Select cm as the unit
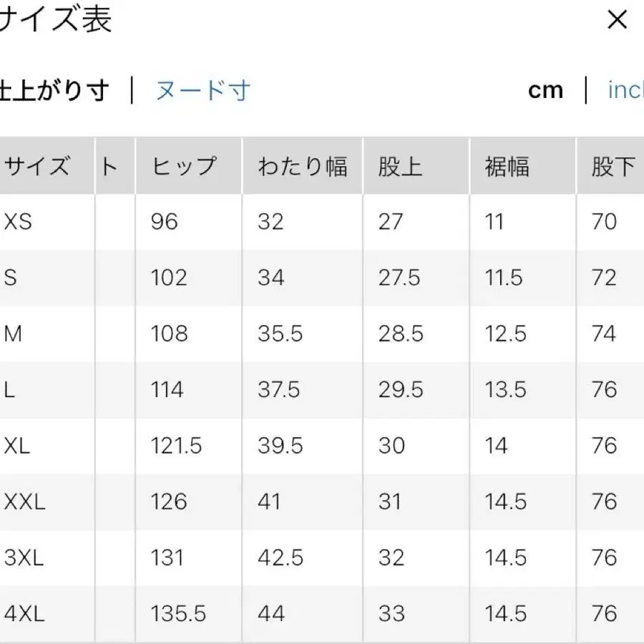Image resolution: width=644 pixels, height=644 pixels. (546, 89)
